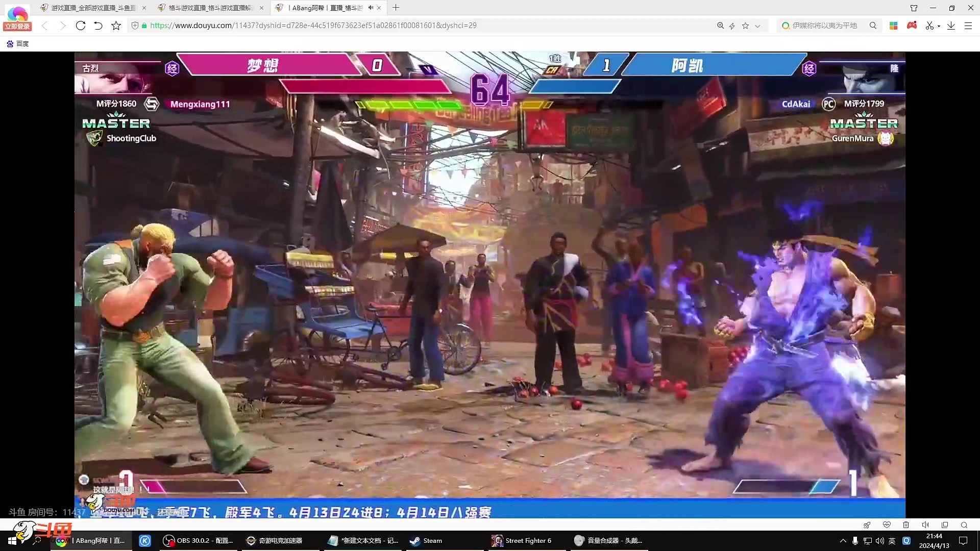Click the rocket accelerator status icon
Viewport: 980px width, 551px height.
867,525
